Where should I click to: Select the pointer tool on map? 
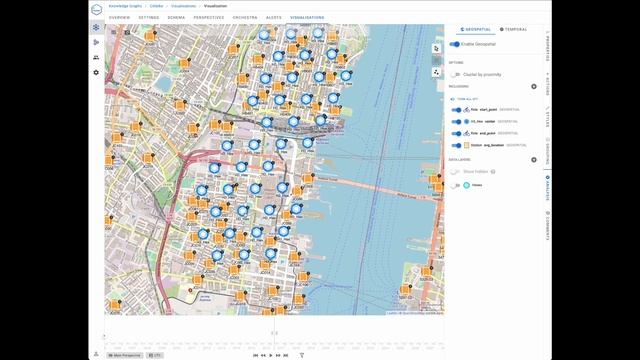436,49
